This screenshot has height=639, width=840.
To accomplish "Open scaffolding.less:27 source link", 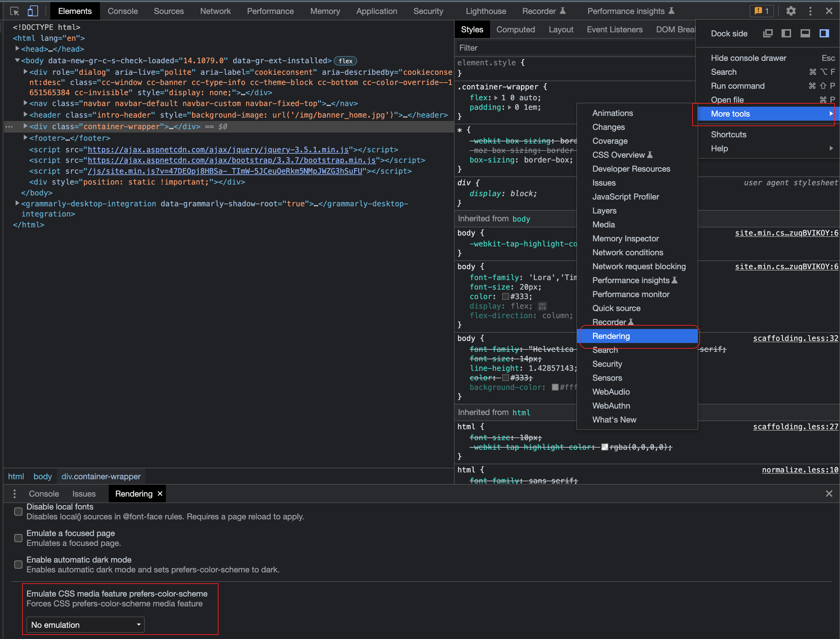I will pyautogui.click(x=795, y=427).
